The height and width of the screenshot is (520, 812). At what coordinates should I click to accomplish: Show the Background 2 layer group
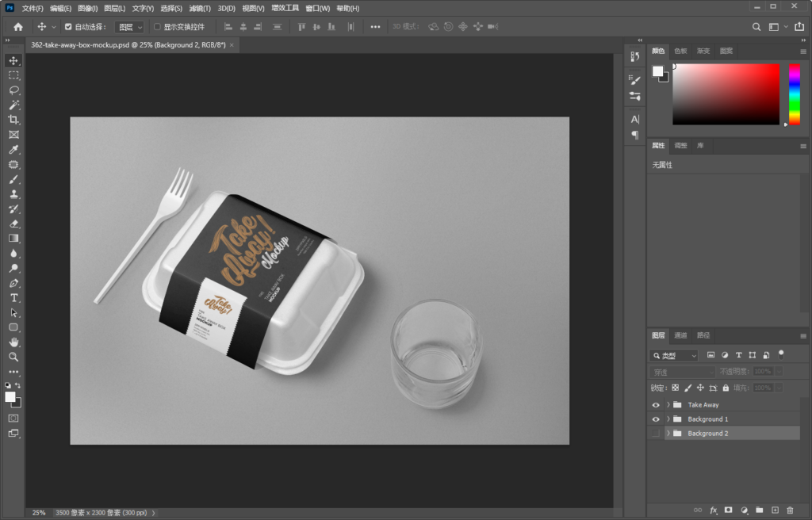click(x=656, y=434)
